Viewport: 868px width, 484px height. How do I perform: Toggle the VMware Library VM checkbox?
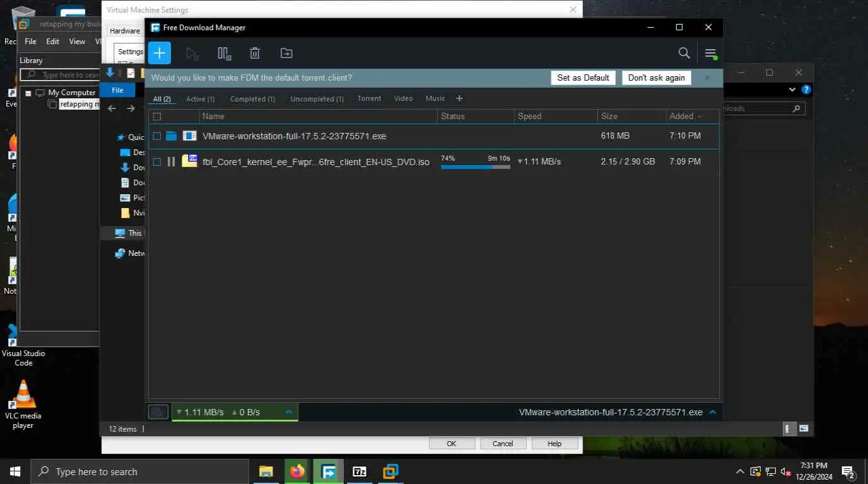click(x=53, y=105)
